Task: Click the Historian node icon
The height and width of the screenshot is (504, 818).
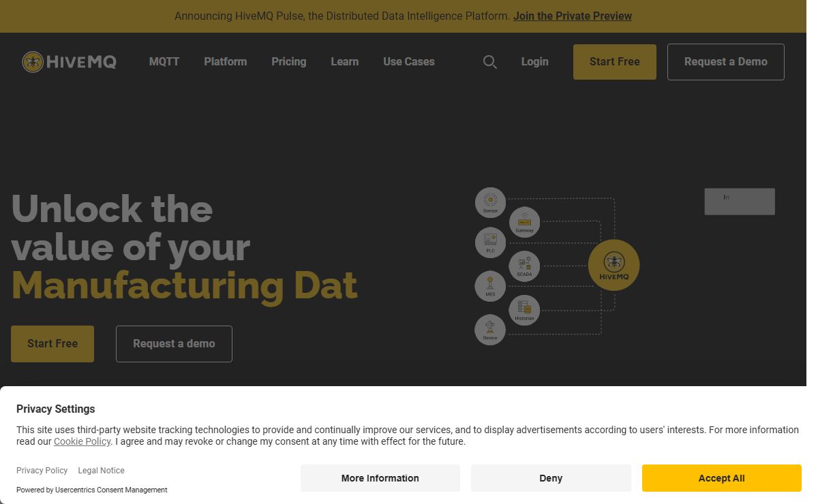Action: click(524, 310)
